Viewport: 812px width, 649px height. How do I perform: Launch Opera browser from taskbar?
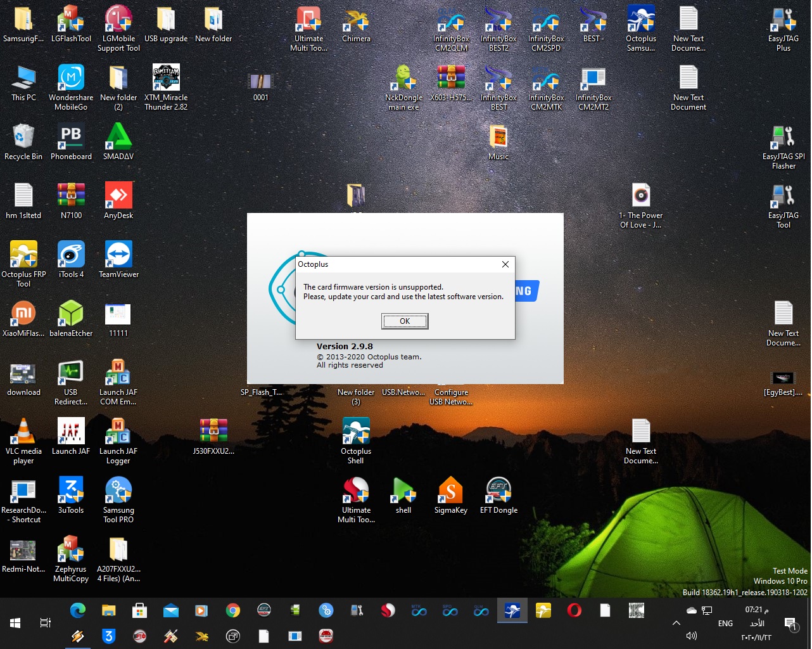point(574,610)
